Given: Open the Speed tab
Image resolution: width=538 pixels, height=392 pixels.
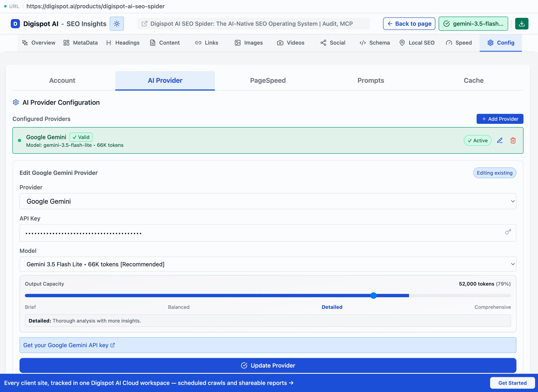Looking at the screenshot, I should click(459, 43).
